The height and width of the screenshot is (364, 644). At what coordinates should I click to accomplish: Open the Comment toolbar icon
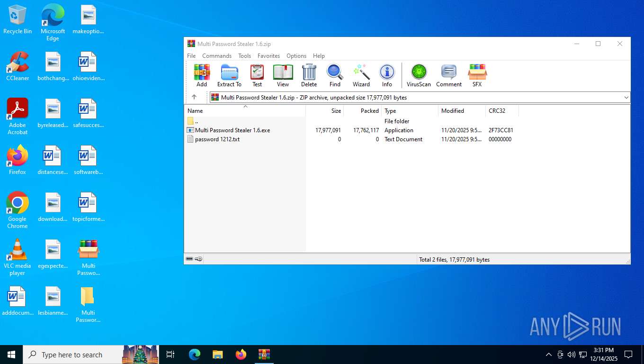pos(448,76)
